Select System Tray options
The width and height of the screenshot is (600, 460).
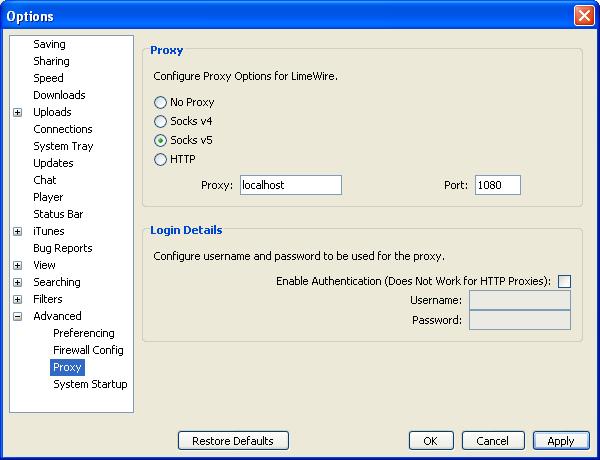(x=63, y=146)
